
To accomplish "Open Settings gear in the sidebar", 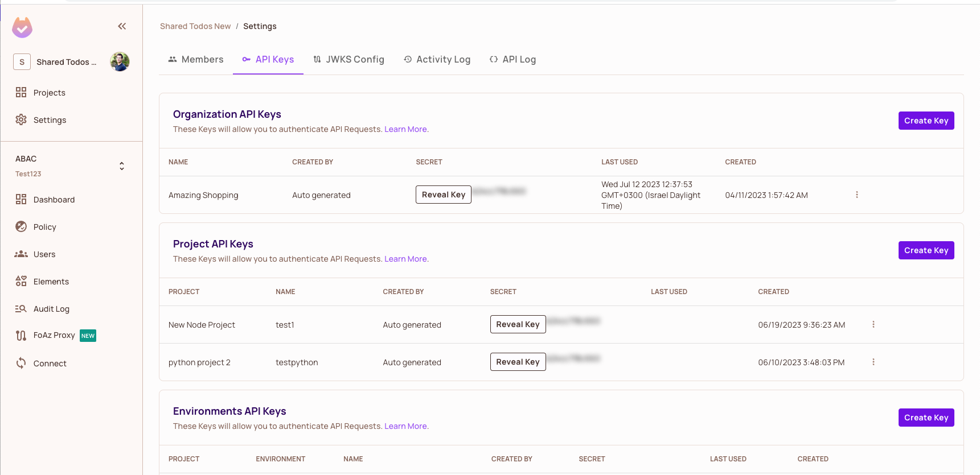I will (x=41, y=120).
